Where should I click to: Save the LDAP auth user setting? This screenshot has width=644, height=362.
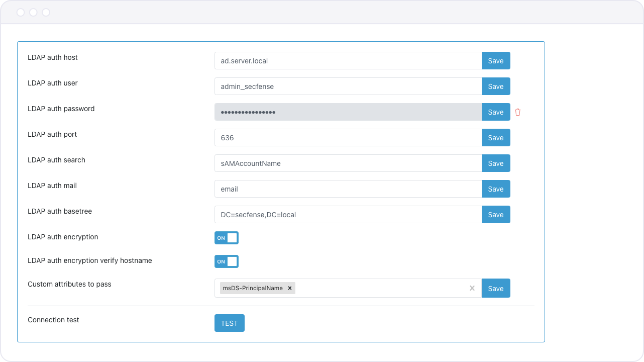pyautogui.click(x=496, y=86)
